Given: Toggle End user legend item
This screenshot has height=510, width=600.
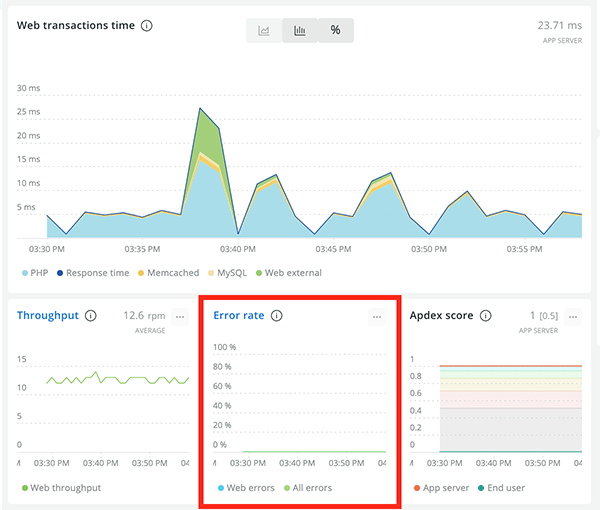Looking at the screenshot, I should (x=501, y=488).
